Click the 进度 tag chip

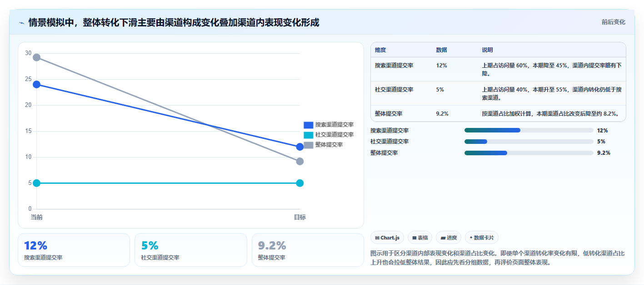[x=448, y=238]
